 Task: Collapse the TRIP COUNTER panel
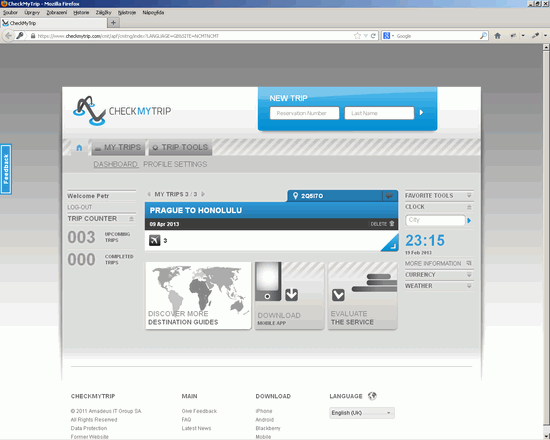132,219
